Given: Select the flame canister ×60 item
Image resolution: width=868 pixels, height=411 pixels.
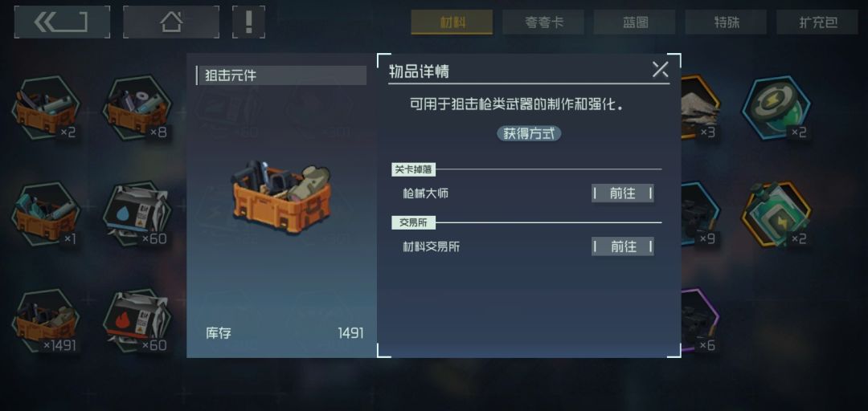Looking at the screenshot, I should [137, 321].
